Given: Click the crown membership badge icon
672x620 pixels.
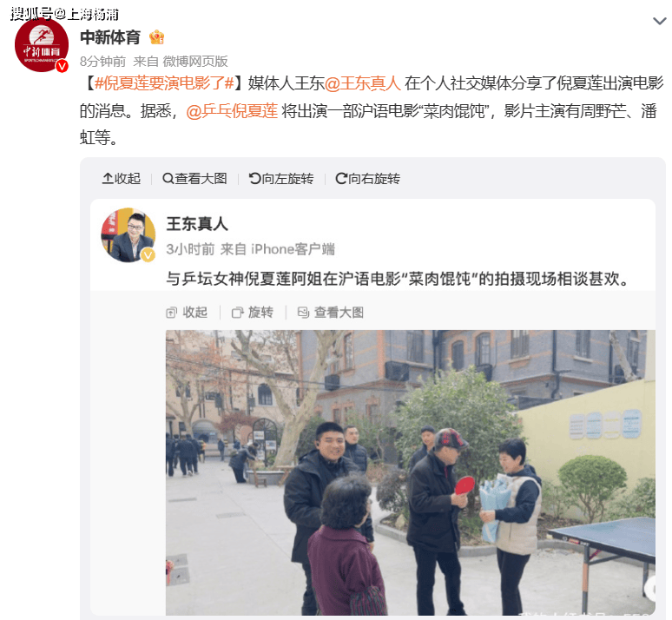Looking at the screenshot, I should point(157,37).
